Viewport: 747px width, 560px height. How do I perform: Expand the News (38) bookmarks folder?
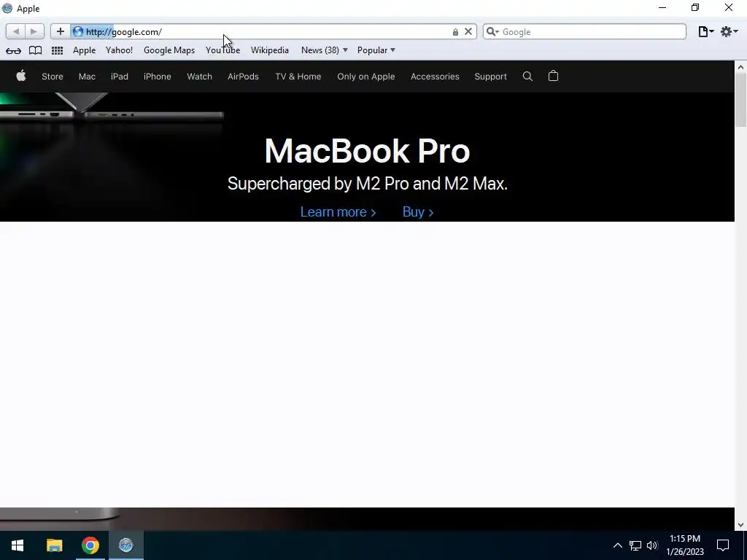click(325, 50)
